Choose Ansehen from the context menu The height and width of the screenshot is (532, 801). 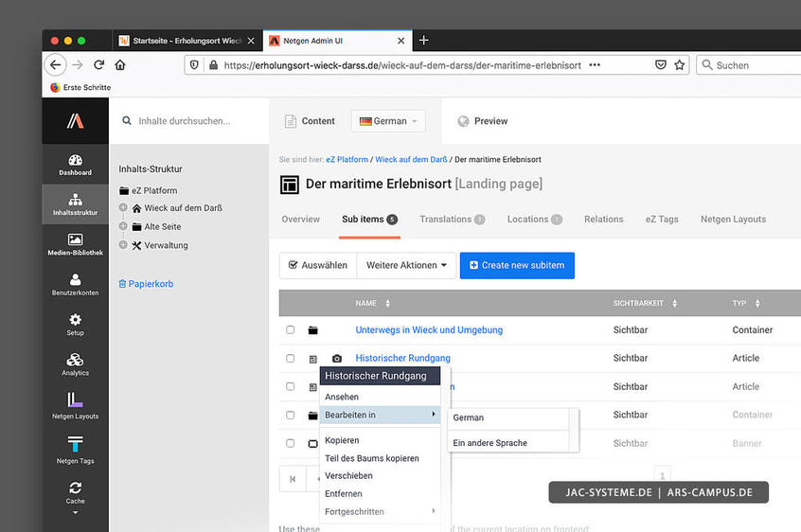pyautogui.click(x=380, y=397)
